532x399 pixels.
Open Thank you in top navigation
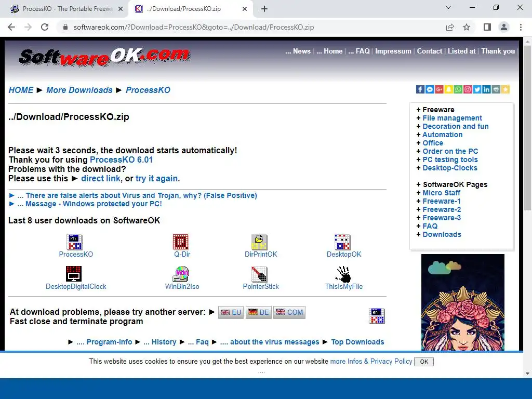pos(498,51)
